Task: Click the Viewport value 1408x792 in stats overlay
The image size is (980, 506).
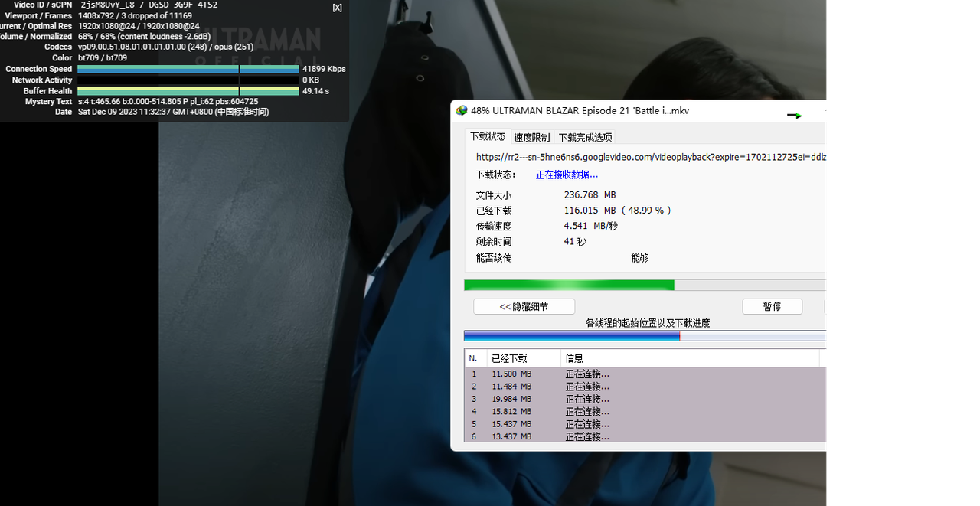Action: [x=97, y=15]
